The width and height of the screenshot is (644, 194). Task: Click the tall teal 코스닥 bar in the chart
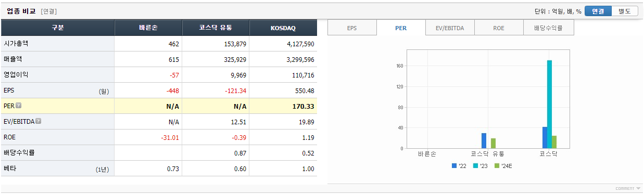coord(549,104)
